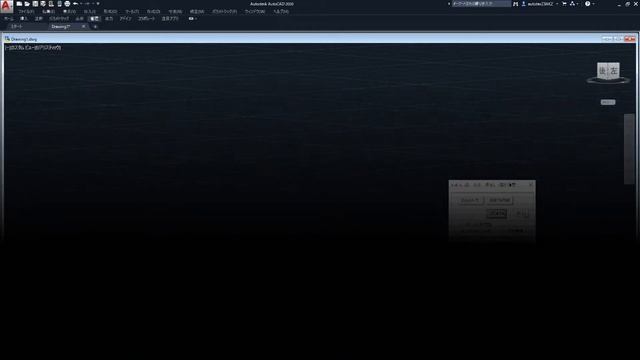Viewport: 640px width, 360px height.
Task: Click the Save icon in Quick Access toolbar
Action: point(35,4)
